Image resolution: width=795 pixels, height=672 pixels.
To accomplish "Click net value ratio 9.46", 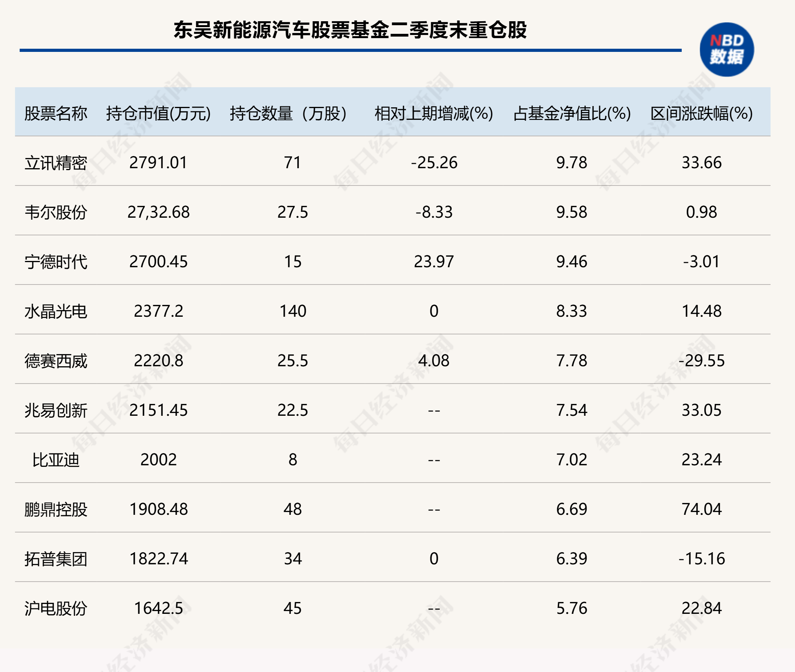I will click(x=572, y=262).
